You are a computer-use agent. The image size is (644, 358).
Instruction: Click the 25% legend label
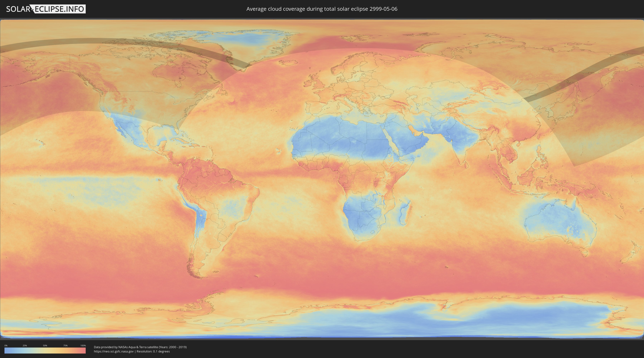point(25,345)
